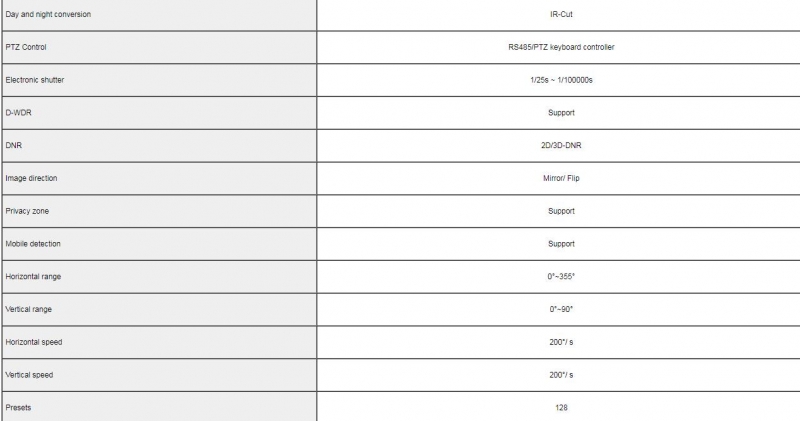Select the '2D/3D-DNR' value text
This screenshot has height=421, width=800.
coord(561,145)
